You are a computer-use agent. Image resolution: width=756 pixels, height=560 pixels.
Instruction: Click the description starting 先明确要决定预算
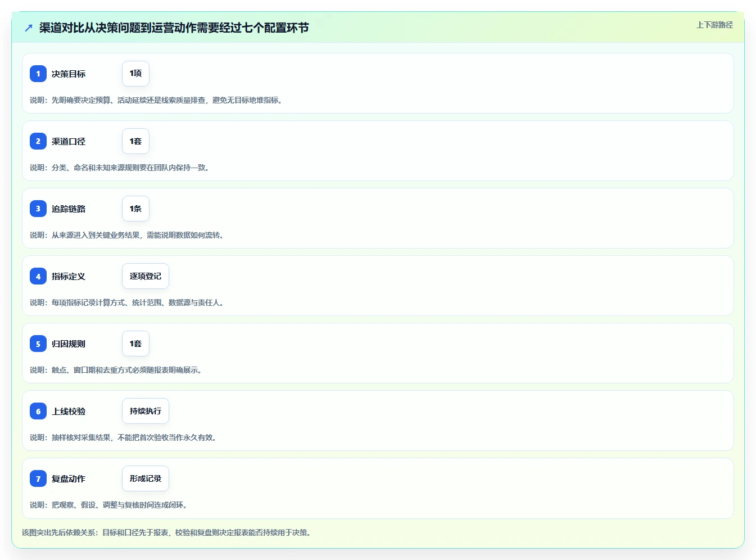point(157,100)
